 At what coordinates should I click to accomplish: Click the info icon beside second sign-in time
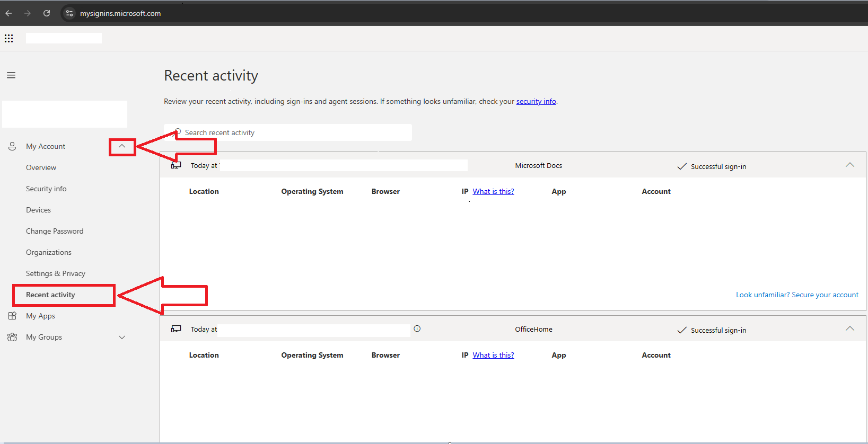(417, 328)
